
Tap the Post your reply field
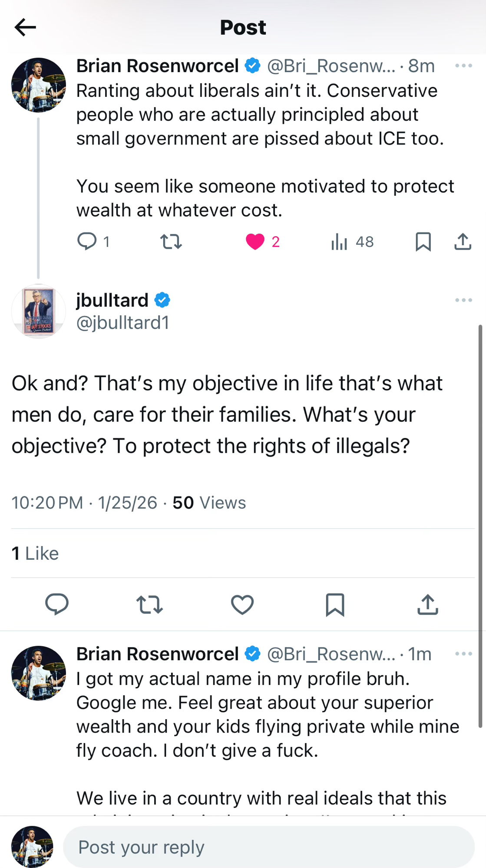(x=268, y=847)
